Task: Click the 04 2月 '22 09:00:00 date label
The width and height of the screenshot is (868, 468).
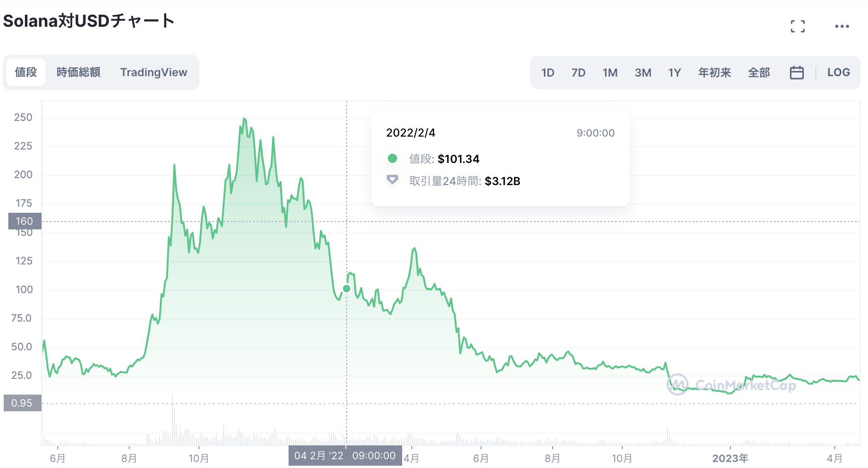Action: (345, 456)
